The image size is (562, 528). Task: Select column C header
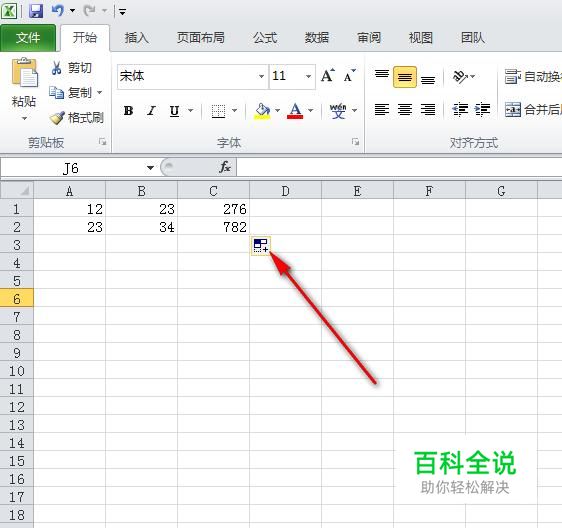(214, 191)
